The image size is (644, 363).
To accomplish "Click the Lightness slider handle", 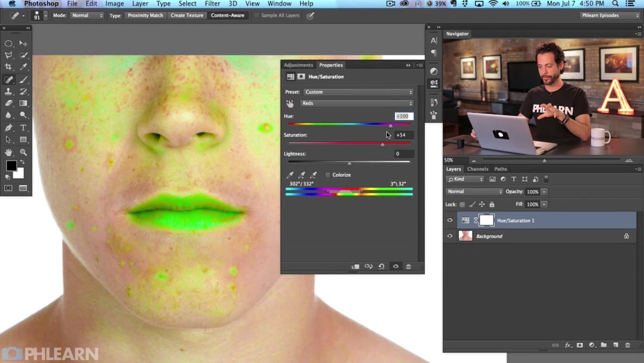I will point(349,163).
